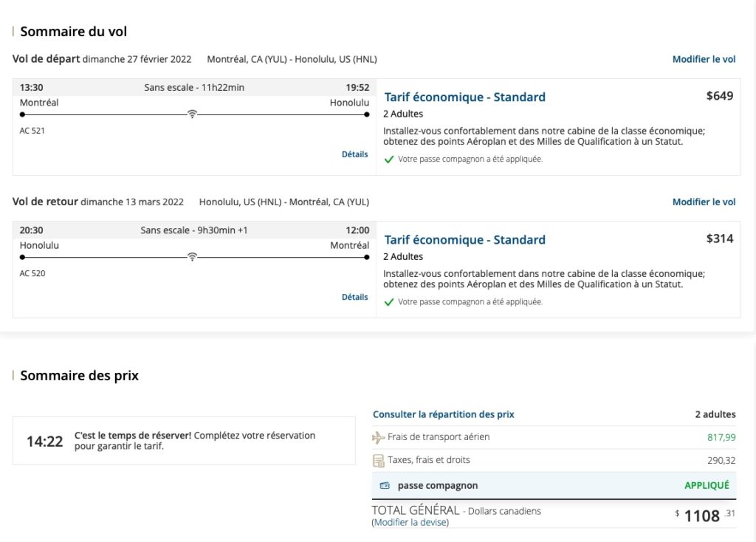Open Détails for flight AC 520

click(x=354, y=297)
